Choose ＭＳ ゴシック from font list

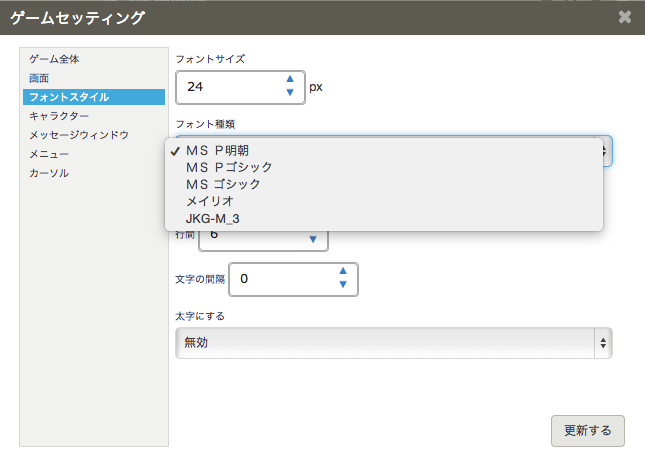(x=222, y=184)
